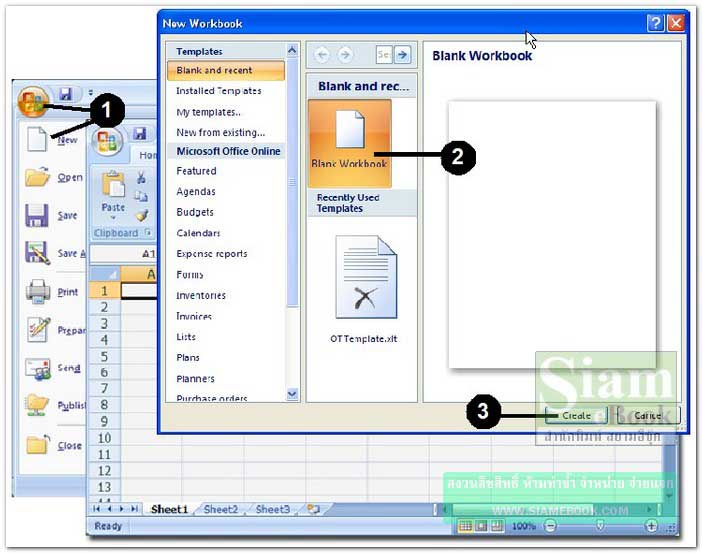The image size is (702, 553).
Task: Expand the Paste dropdown arrow
Action: [x=113, y=218]
